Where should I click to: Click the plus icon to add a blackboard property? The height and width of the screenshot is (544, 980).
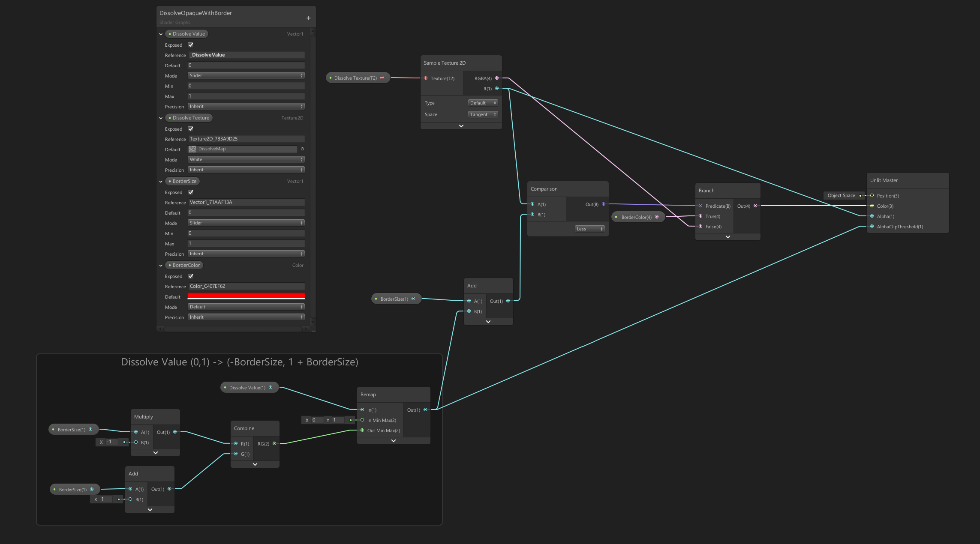coord(308,18)
